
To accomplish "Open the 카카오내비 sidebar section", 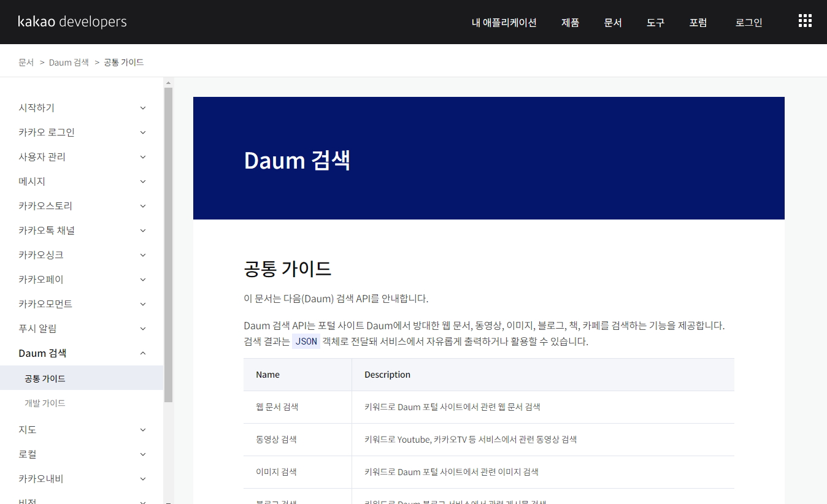I will pyautogui.click(x=41, y=479).
